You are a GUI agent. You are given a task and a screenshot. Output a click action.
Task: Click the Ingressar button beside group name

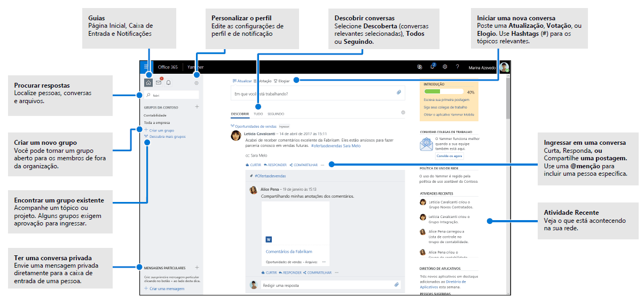284,126
